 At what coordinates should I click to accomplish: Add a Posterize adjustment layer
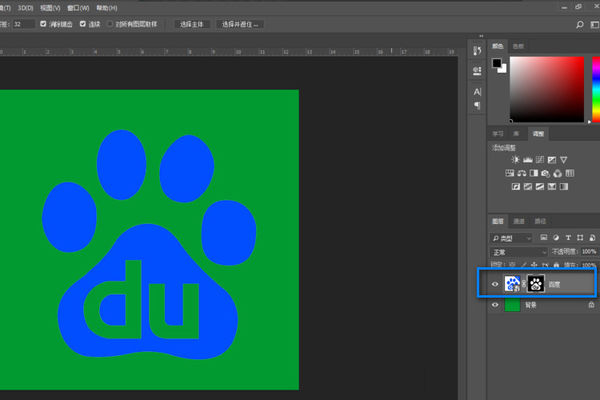point(528,187)
